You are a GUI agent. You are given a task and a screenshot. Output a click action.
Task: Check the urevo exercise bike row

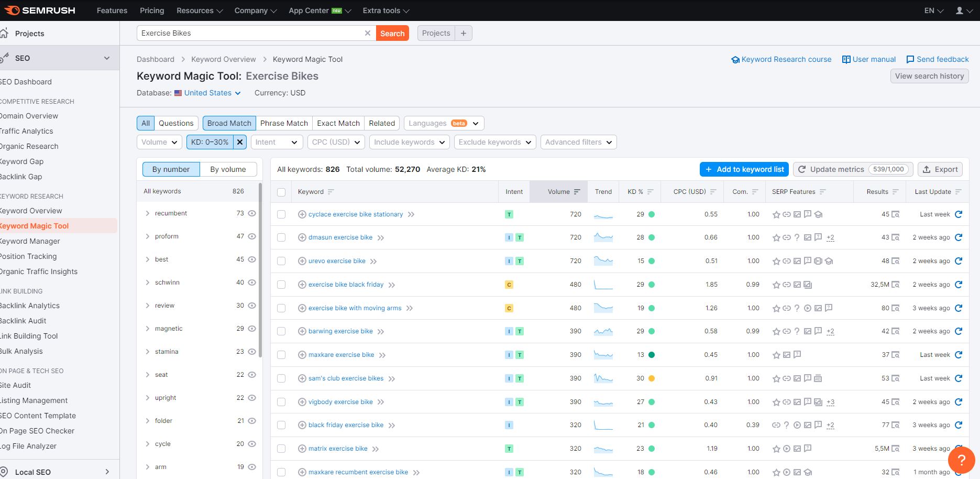coord(281,261)
